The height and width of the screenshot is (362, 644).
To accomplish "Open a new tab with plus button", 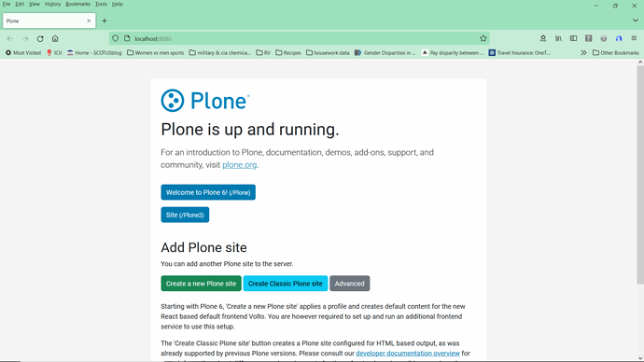I will [x=105, y=21].
